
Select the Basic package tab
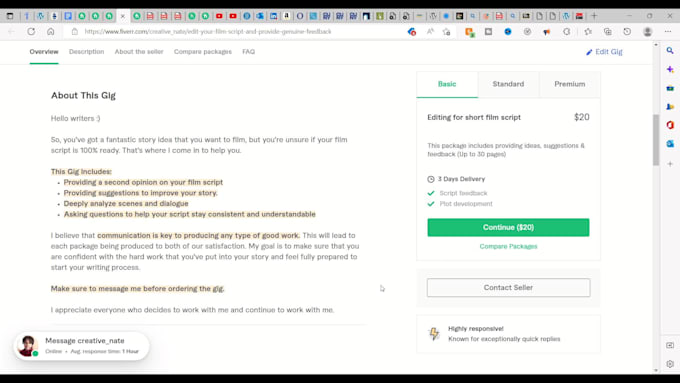coord(447,84)
